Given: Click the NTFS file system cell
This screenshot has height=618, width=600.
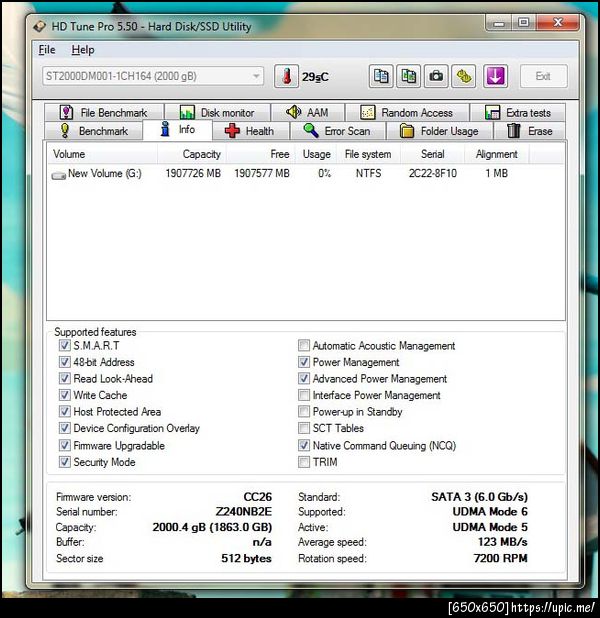Looking at the screenshot, I should [x=368, y=173].
